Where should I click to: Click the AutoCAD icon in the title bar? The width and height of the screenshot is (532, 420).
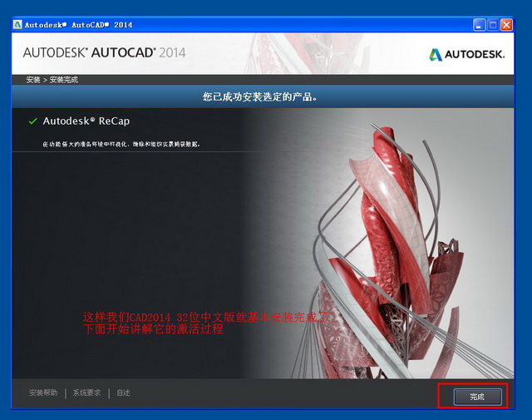coord(17,25)
